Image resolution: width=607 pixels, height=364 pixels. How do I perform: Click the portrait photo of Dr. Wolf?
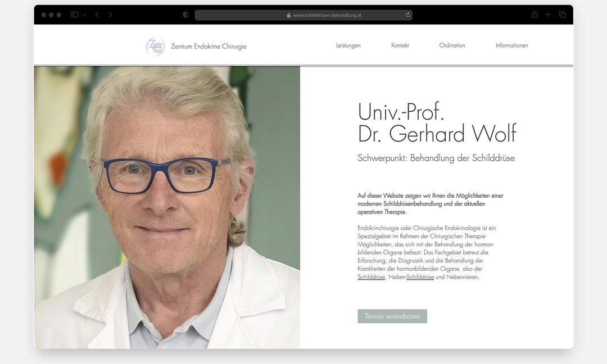(167, 207)
